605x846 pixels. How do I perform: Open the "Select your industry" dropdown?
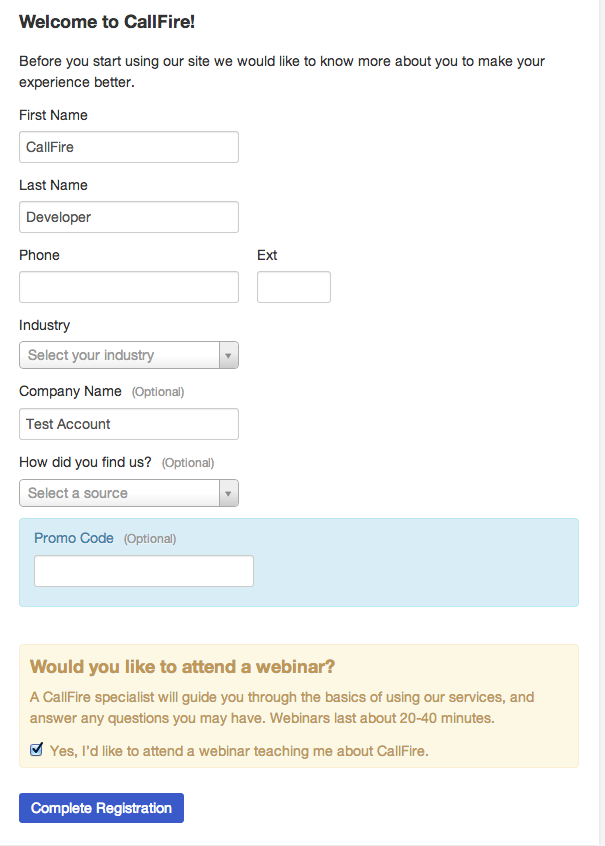[x=118, y=355]
